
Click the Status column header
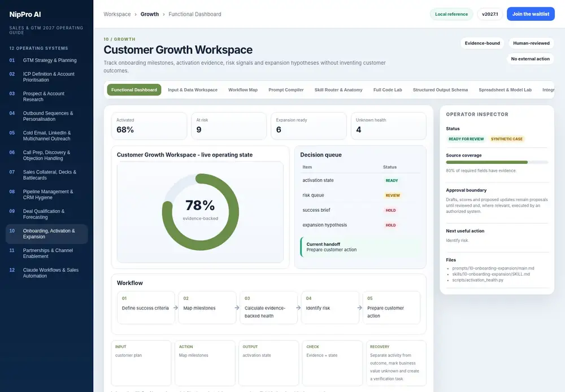pyautogui.click(x=389, y=167)
